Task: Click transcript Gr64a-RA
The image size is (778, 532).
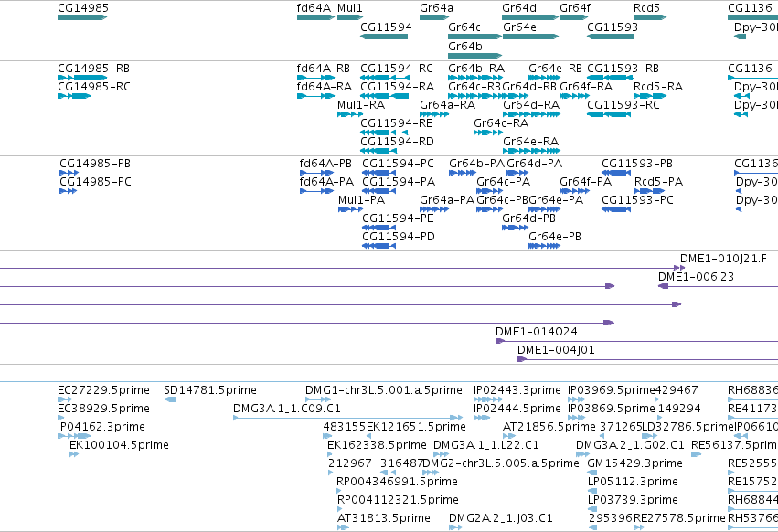Action: (x=434, y=114)
